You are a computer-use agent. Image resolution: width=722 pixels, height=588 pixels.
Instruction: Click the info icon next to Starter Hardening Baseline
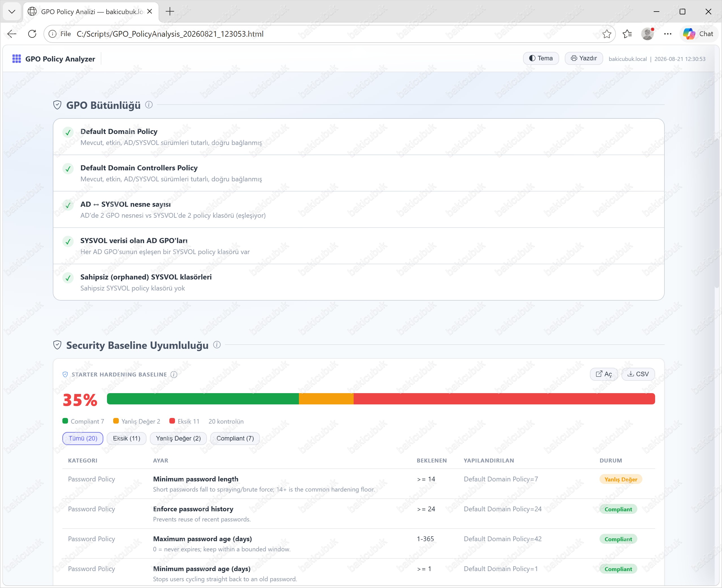pyautogui.click(x=174, y=374)
